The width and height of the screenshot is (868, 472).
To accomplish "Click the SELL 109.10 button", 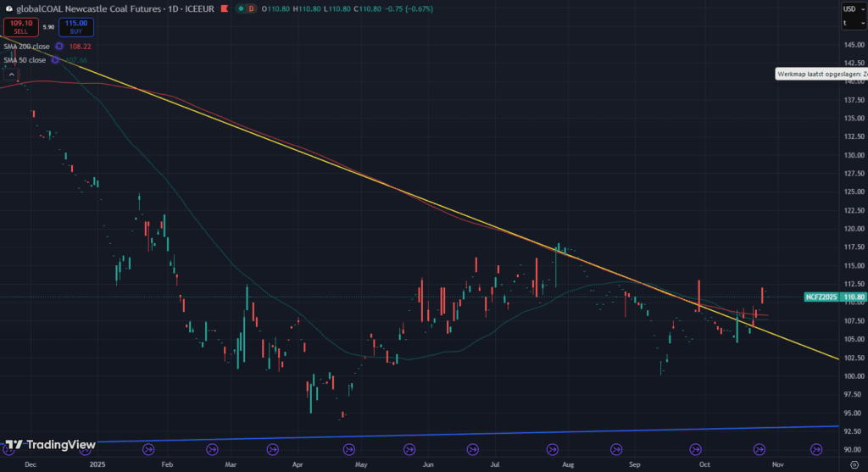I will 19,28.
